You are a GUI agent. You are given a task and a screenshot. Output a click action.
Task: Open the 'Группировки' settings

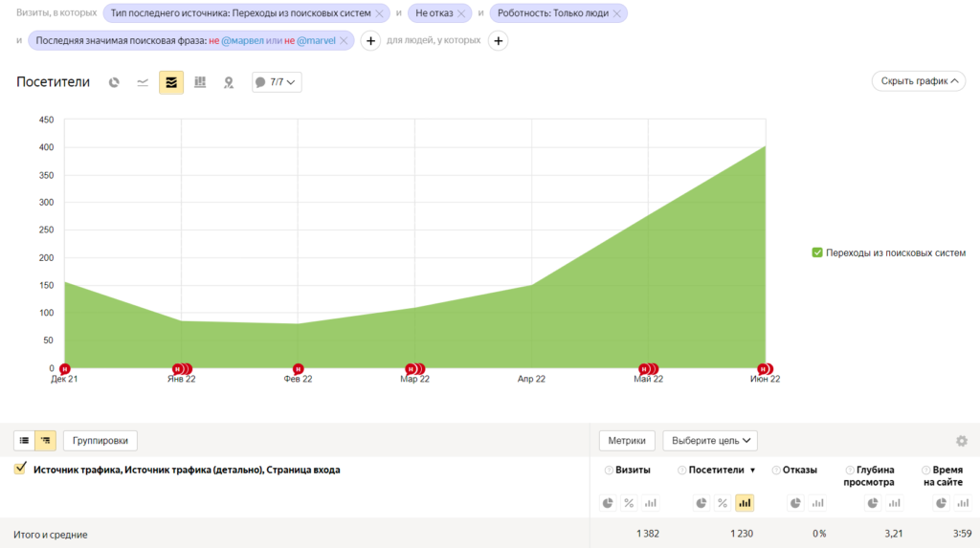click(100, 441)
